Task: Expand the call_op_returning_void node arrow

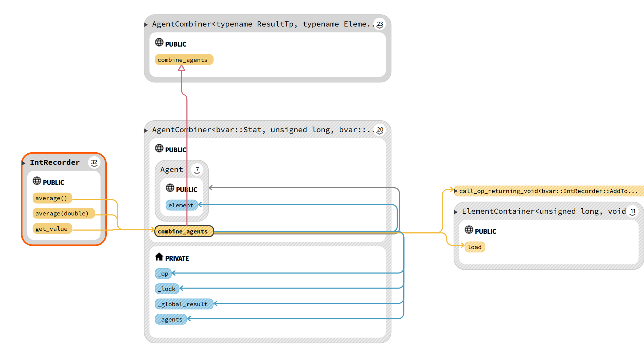Action: (456, 191)
